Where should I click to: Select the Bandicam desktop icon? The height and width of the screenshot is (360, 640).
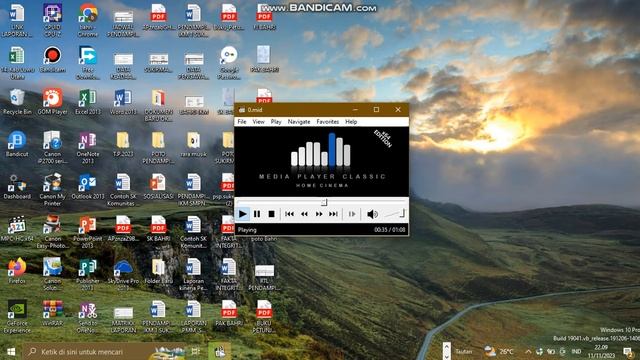tap(52, 60)
